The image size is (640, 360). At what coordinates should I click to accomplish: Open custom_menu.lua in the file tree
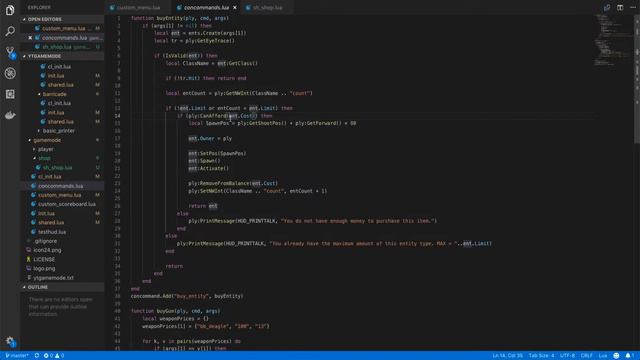pyautogui.click(x=62, y=195)
